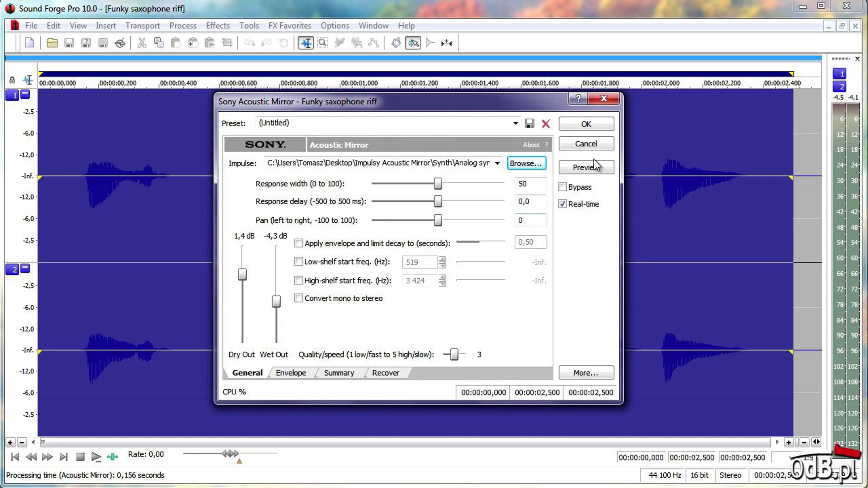The width and height of the screenshot is (868, 488).
Task: Click the Open folder toolbar icon
Action: click(x=52, y=43)
